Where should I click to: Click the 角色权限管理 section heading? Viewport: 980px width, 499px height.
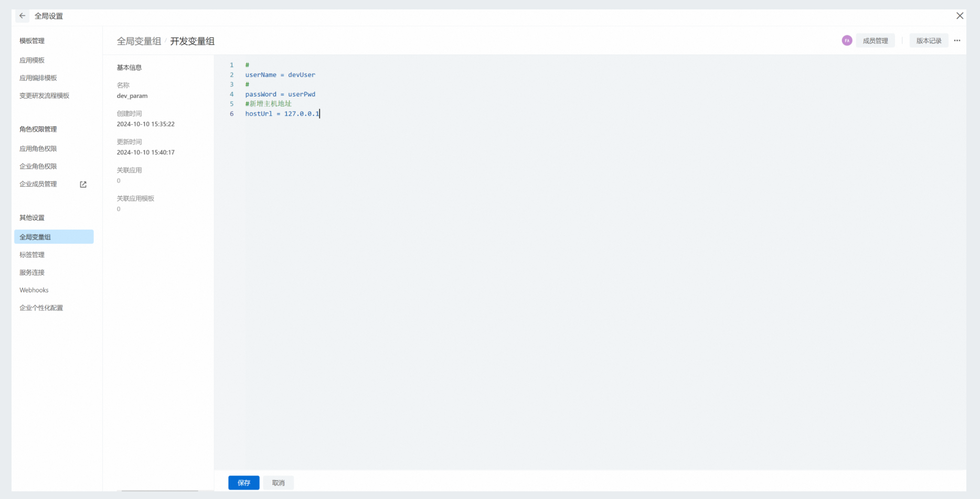(38, 129)
